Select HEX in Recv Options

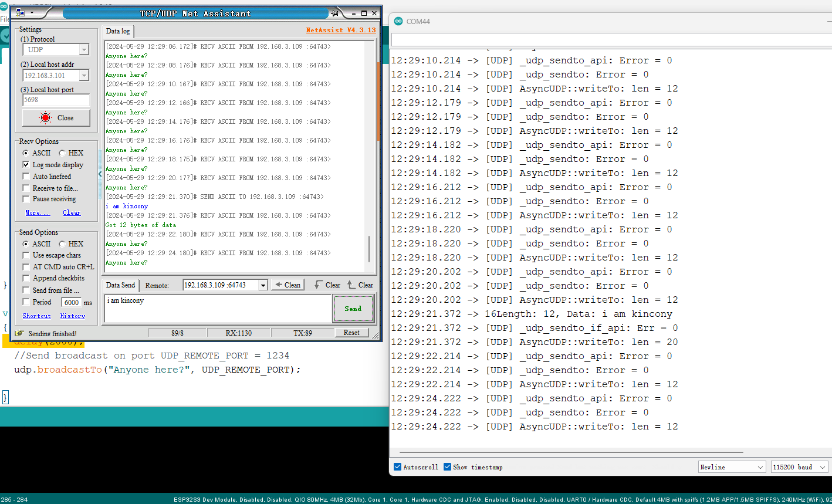point(62,153)
